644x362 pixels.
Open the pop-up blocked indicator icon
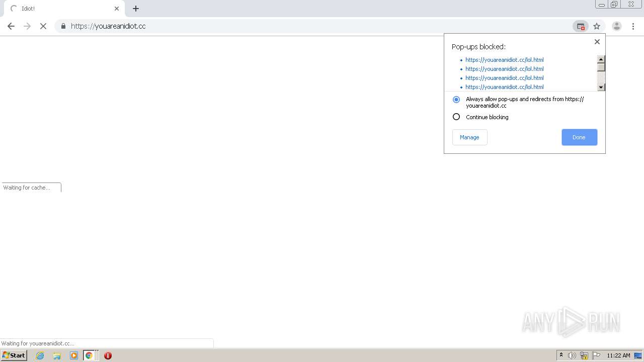581,26
